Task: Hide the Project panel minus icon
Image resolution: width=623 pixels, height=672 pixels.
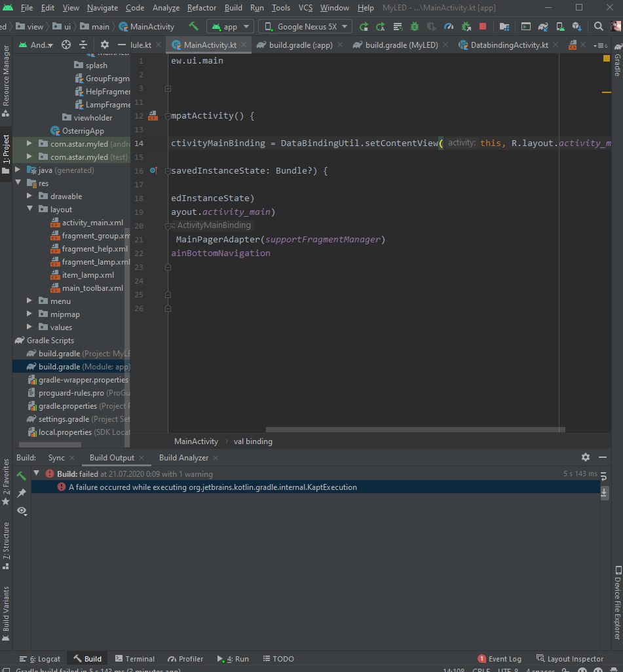Action: (x=122, y=45)
